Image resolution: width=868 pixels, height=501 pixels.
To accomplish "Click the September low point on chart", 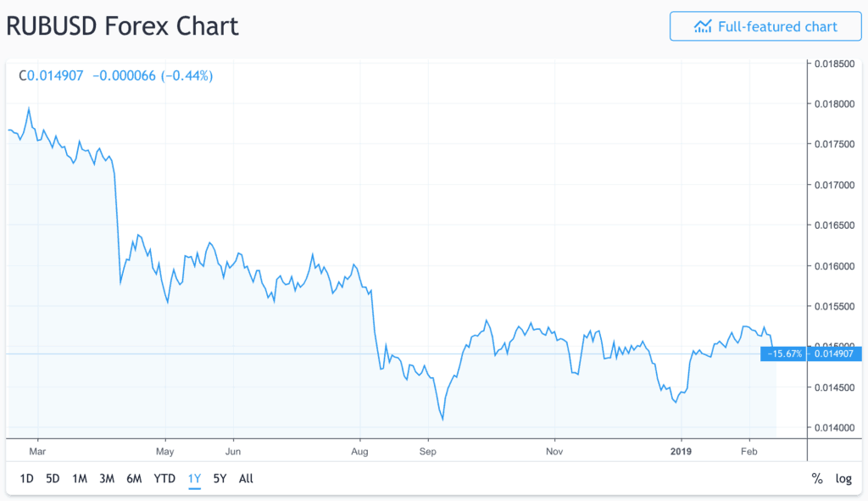I will click(443, 419).
